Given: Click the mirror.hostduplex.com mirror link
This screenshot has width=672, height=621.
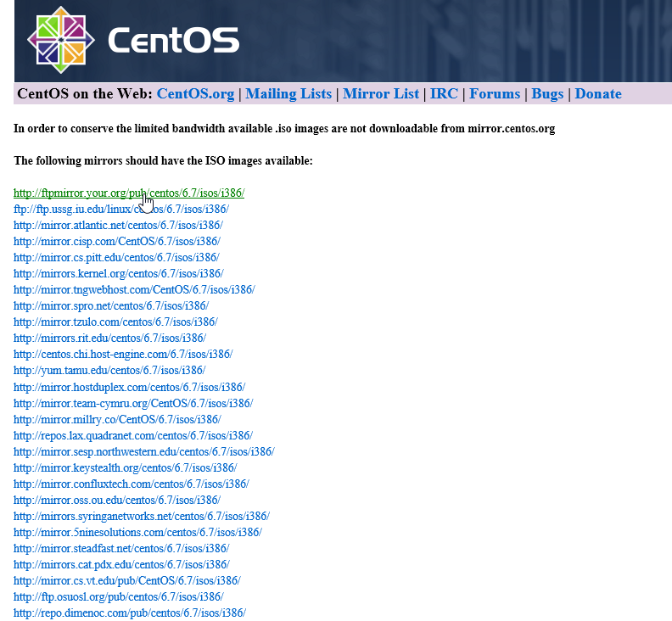Looking at the screenshot, I should 130,388.
